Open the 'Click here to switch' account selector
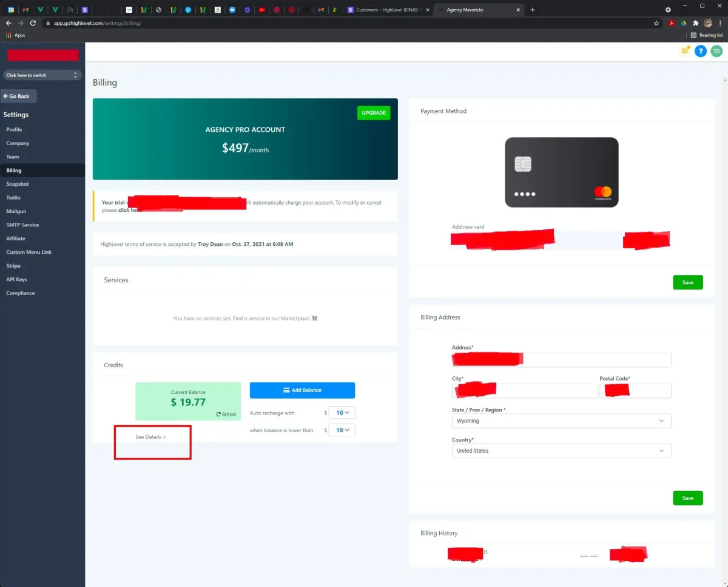This screenshot has height=587, width=728. pos(42,75)
